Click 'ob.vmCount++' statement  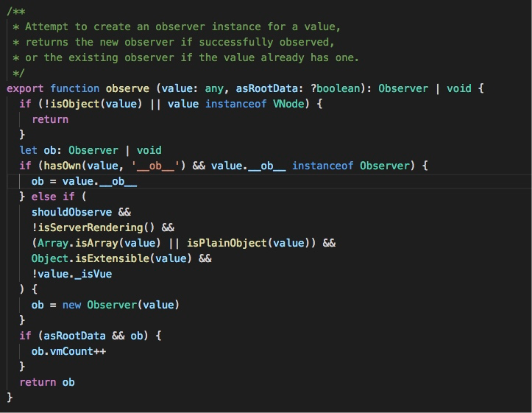click(68, 351)
